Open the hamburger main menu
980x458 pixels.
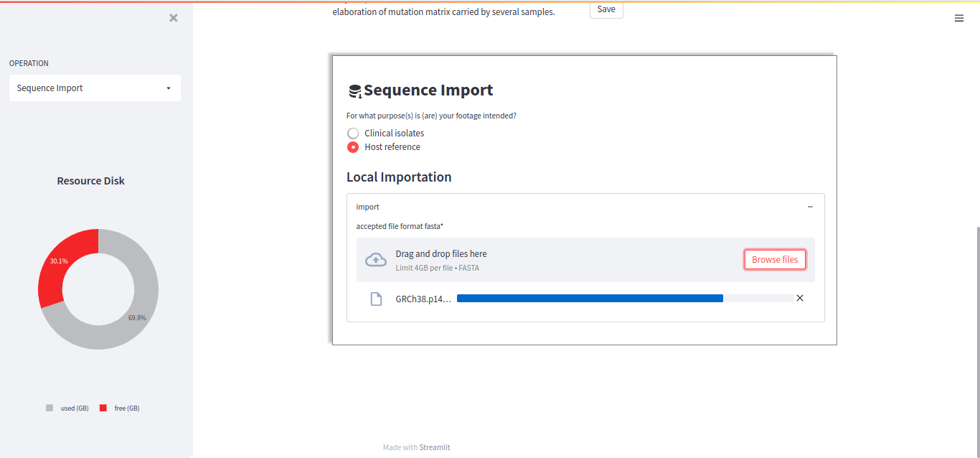959,19
